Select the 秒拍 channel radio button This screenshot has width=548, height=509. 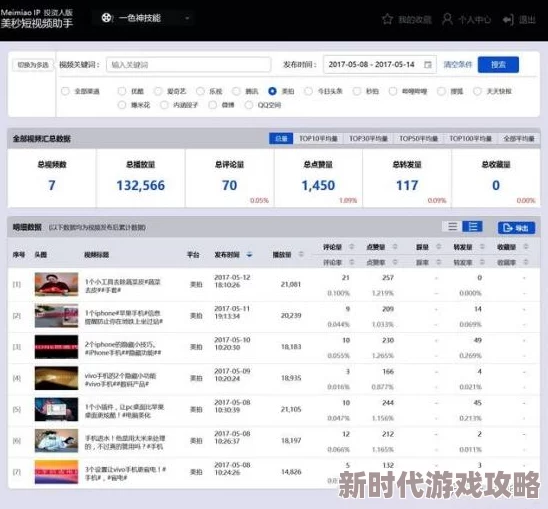pyautogui.click(x=356, y=91)
